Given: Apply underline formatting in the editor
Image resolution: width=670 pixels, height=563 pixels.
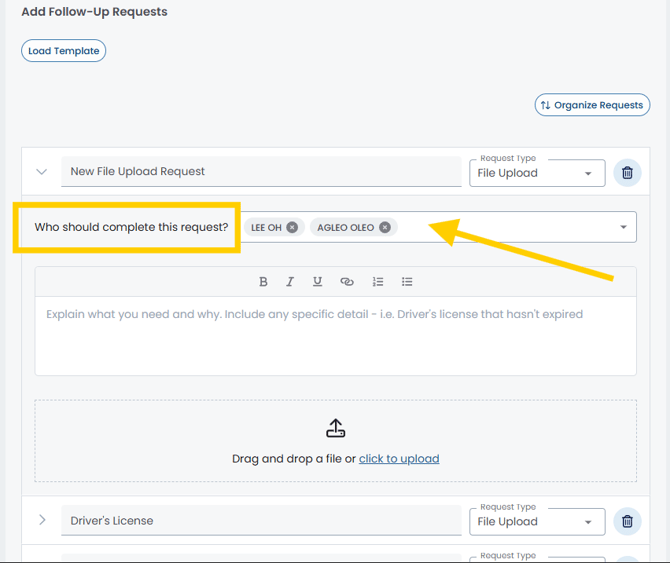Looking at the screenshot, I should (x=317, y=282).
